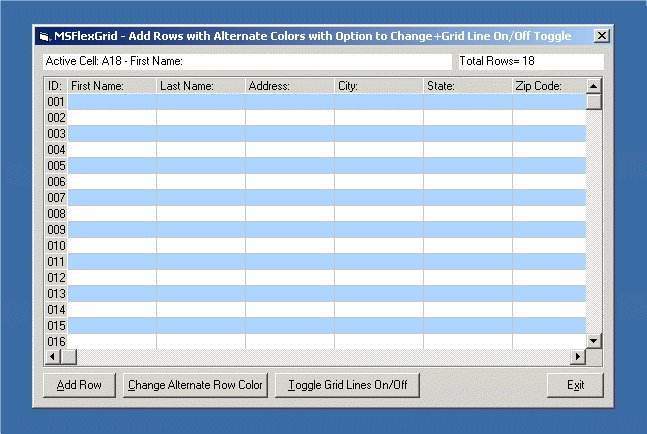Click horizontal scrollbar left arrow
647x434 pixels.
pyautogui.click(x=53, y=357)
